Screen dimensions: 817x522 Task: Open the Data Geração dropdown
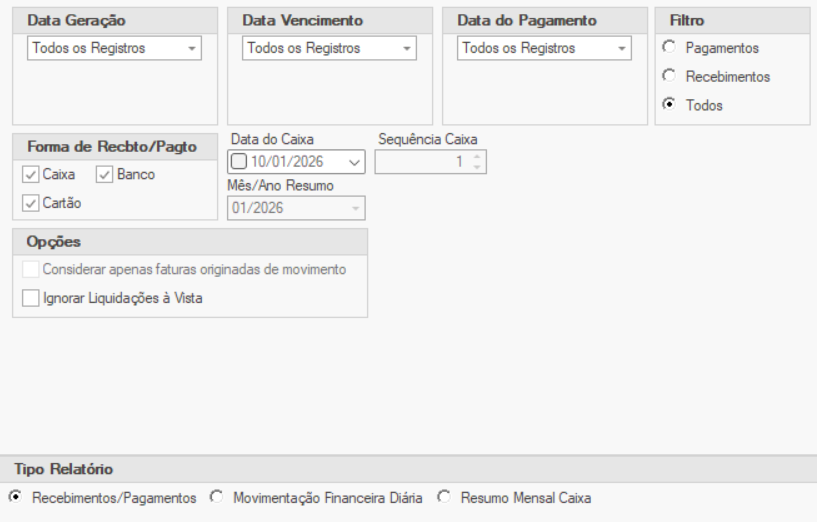point(192,48)
